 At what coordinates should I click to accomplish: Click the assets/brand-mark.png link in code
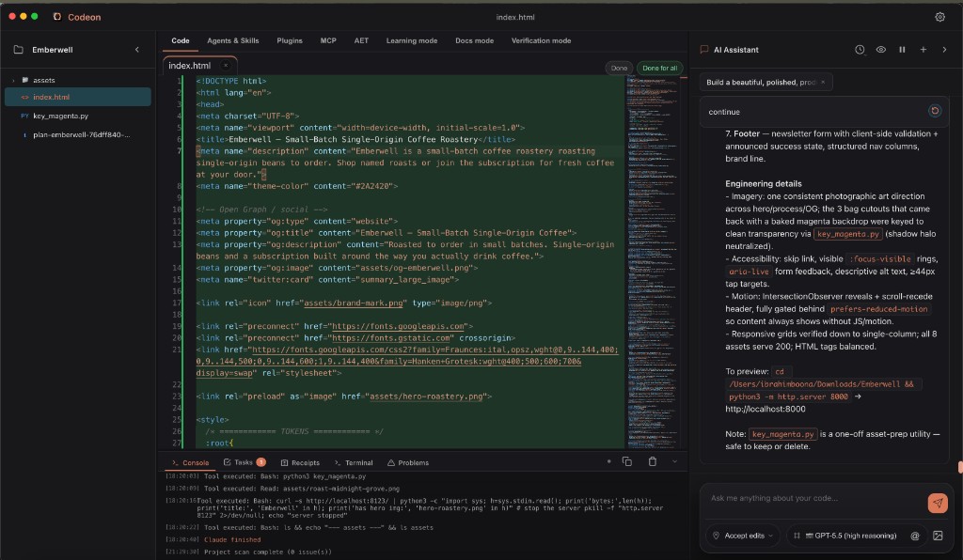[354, 303]
